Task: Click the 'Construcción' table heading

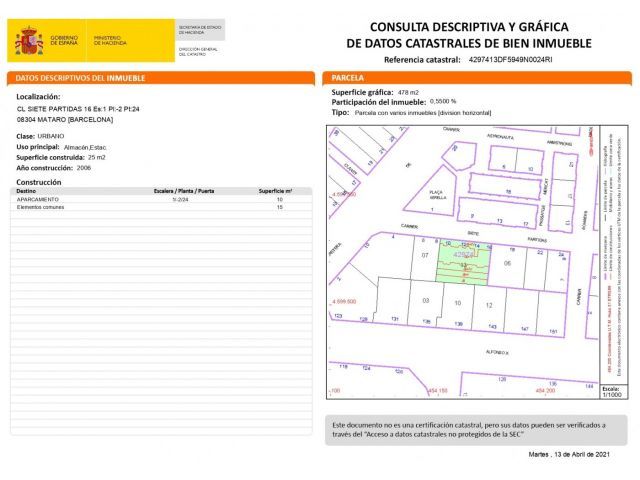Action: point(39,182)
